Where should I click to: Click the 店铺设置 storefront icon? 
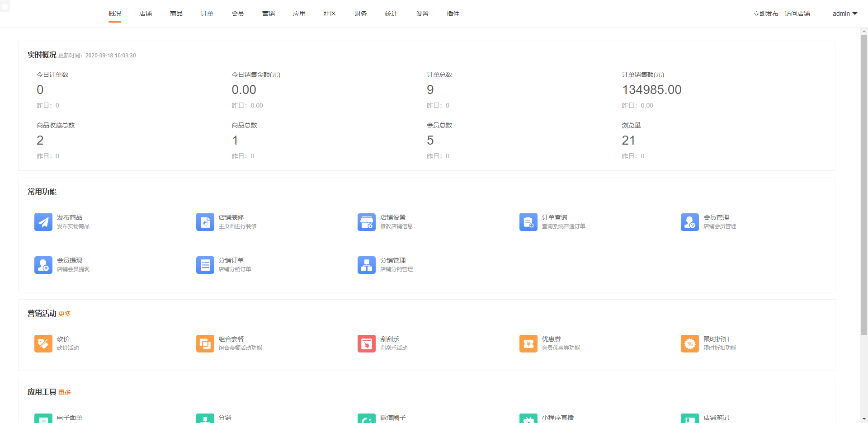tap(366, 222)
